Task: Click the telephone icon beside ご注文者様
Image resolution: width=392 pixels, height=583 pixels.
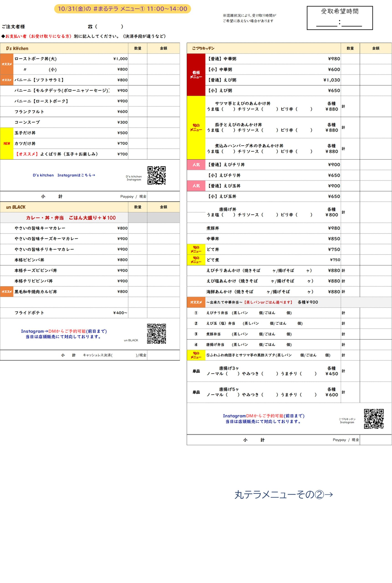Action: coord(90,26)
